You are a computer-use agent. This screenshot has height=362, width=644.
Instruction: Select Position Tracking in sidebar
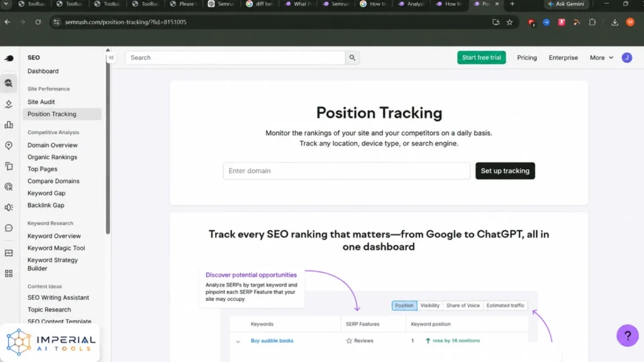click(x=62, y=114)
